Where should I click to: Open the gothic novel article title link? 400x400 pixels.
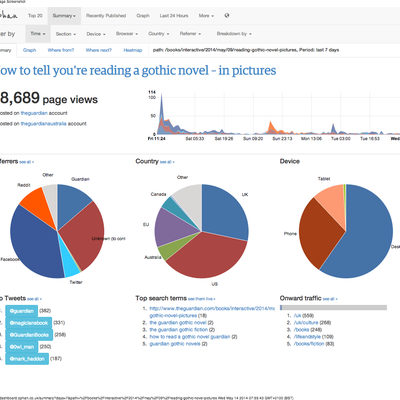[x=138, y=70]
